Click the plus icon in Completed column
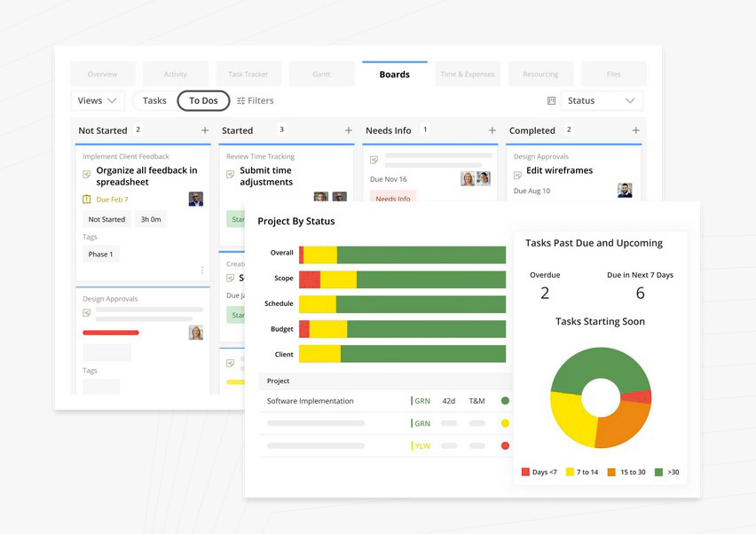The height and width of the screenshot is (534, 756). coord(635,130)
